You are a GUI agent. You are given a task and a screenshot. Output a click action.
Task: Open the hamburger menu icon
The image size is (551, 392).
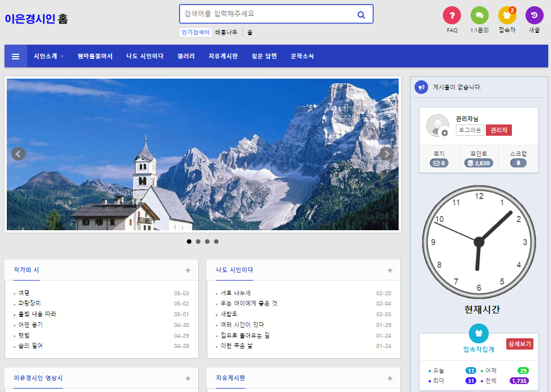coord(16,56)
